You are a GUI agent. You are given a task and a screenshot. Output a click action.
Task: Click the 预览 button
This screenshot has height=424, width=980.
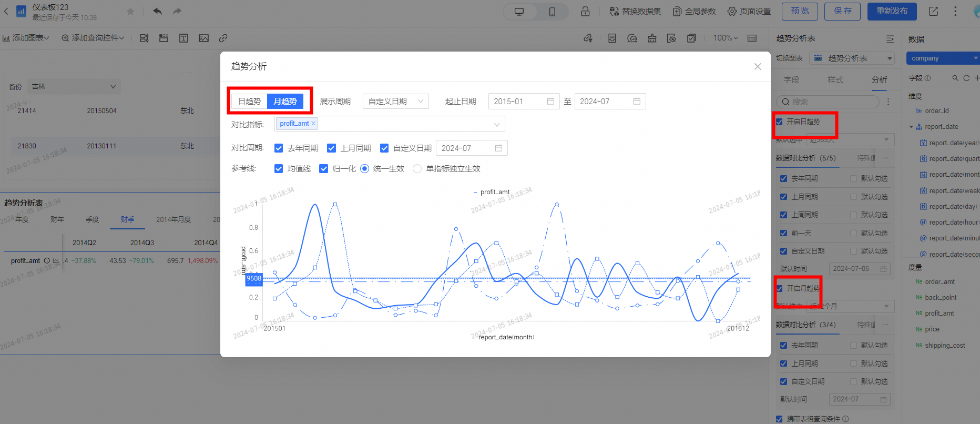(800, 11)
